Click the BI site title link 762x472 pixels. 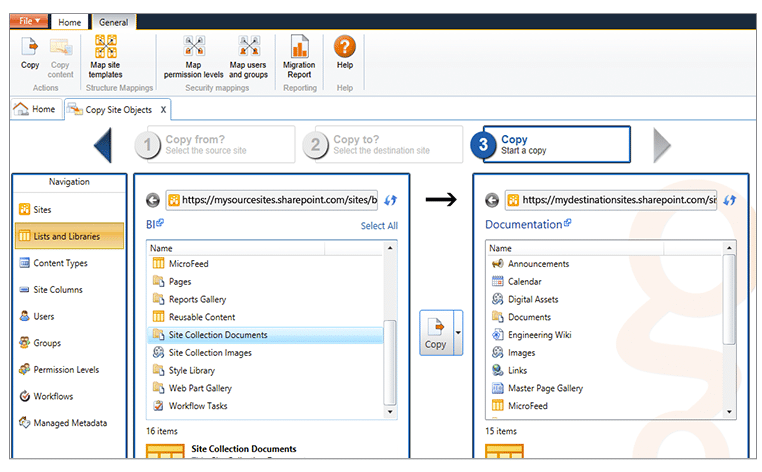pos(151,224)
